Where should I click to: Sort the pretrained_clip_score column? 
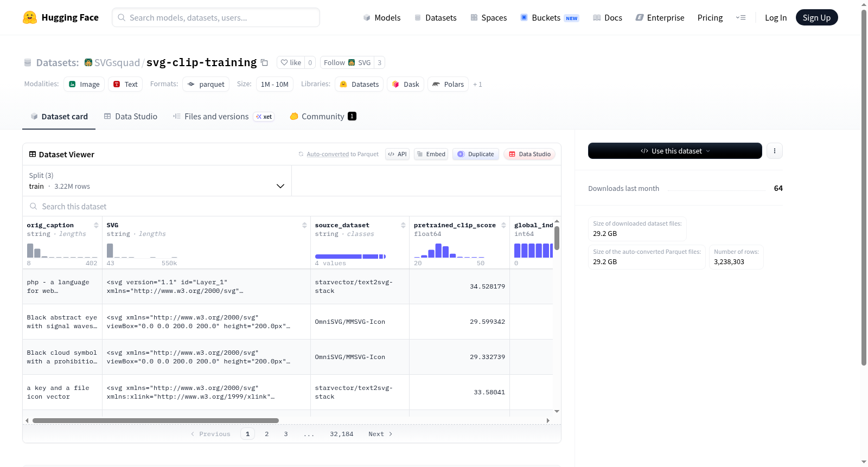point(503,225)
